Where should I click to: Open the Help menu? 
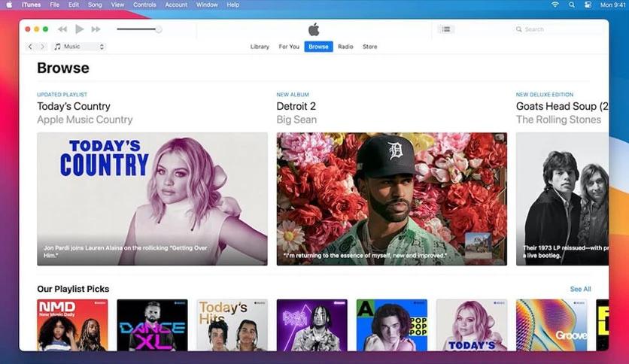232,5
